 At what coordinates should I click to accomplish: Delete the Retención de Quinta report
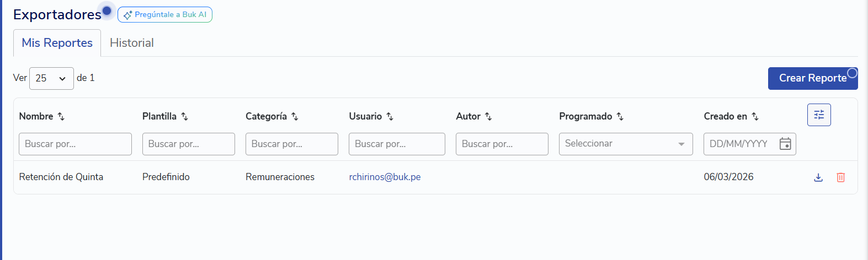click(x=840, y=177)
